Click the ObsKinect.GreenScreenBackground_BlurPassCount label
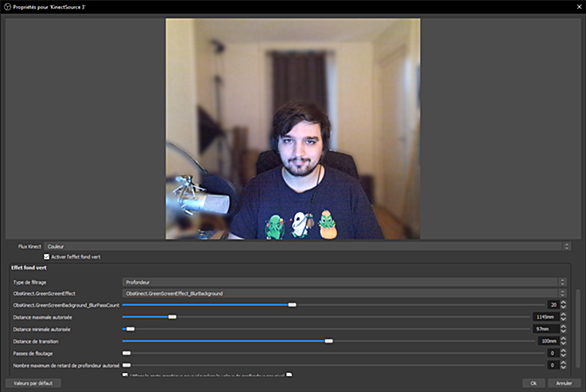Image resolution: width=586 pixels, height=392 pixels. click(x=66, y=305)
